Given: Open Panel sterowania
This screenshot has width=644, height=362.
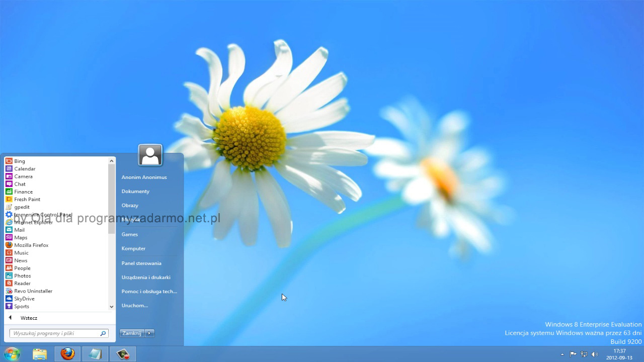Looking at the screenshot, I should tap(141, 263).
